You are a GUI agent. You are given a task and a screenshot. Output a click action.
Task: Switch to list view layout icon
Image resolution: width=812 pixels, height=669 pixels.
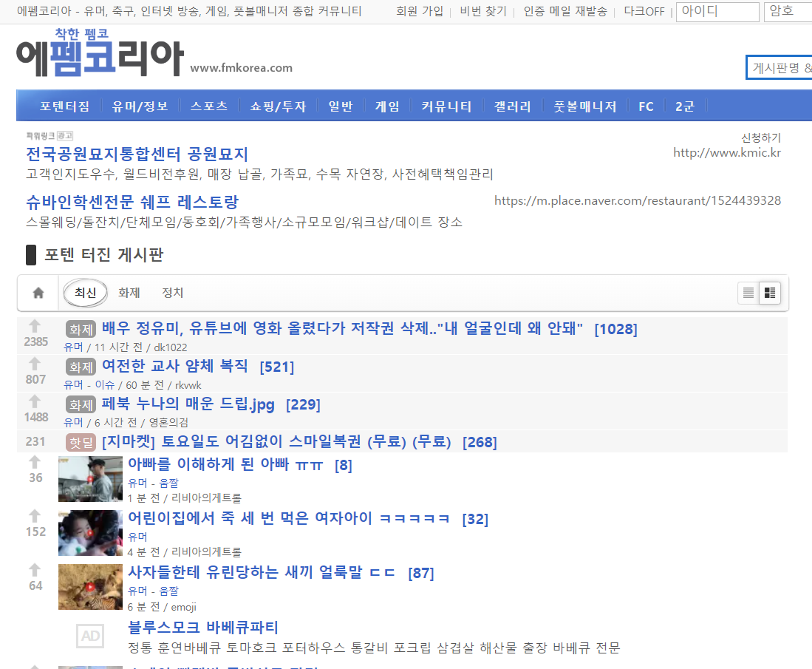point(748,293)
